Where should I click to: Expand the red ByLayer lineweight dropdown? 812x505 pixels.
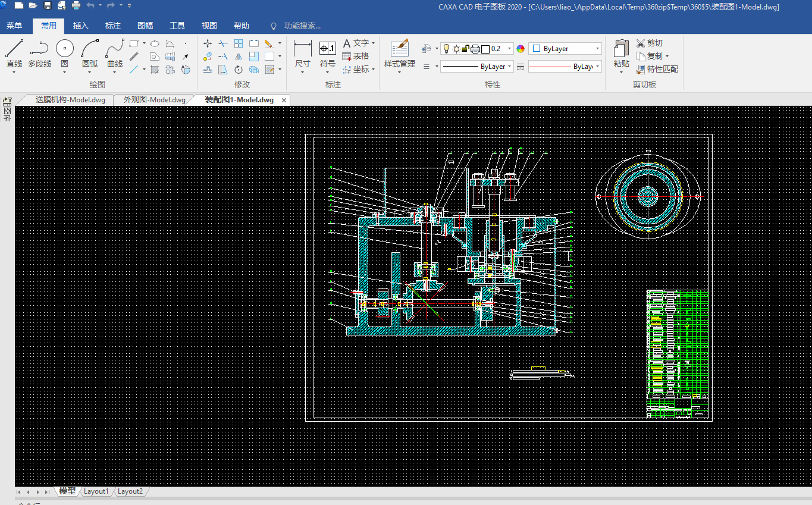point(597,67)
